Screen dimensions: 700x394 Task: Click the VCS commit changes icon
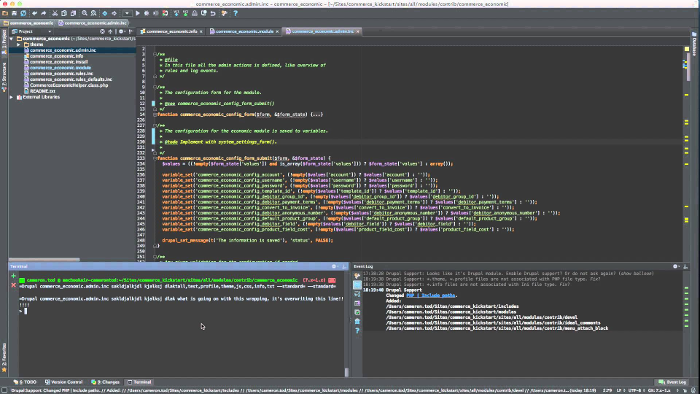click(x=185, y=13)
